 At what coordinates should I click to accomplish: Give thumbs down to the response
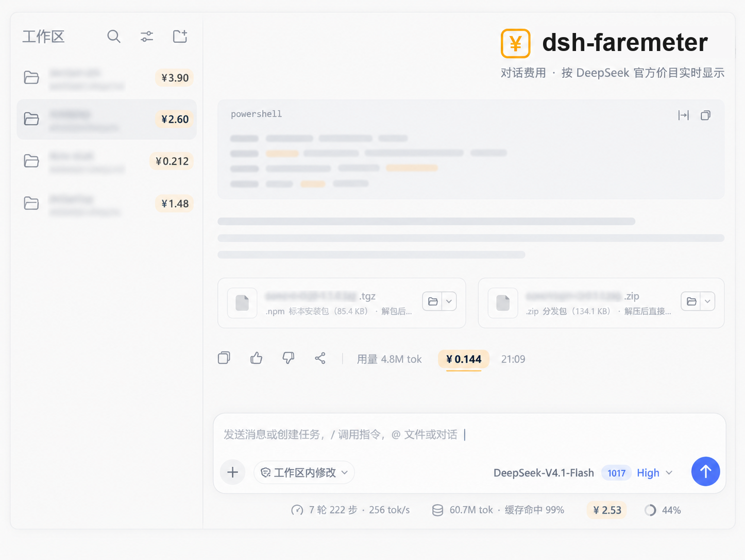point(289,358)
